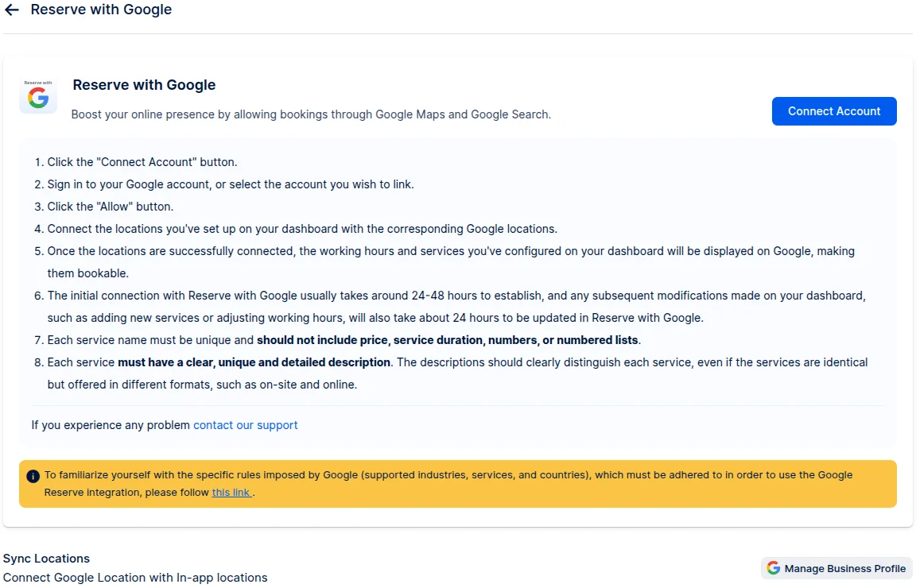920x588 pixels.
Task: Click step 1 about the Connect Account button
Action: pos(142,162)
